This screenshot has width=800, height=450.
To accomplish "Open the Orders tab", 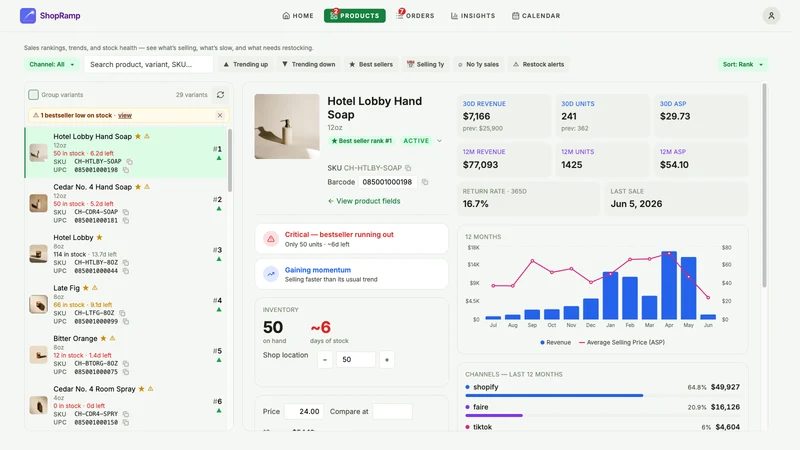I will pos(415,16).
